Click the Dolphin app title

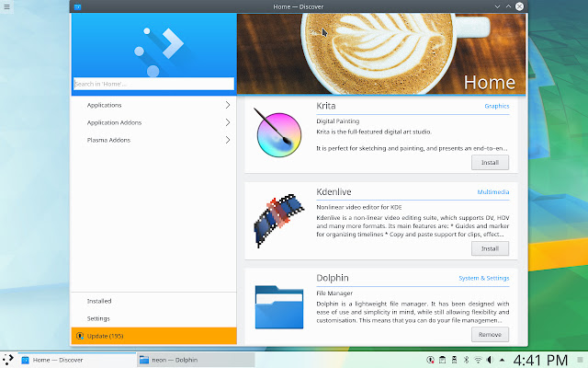coord(333,278)
